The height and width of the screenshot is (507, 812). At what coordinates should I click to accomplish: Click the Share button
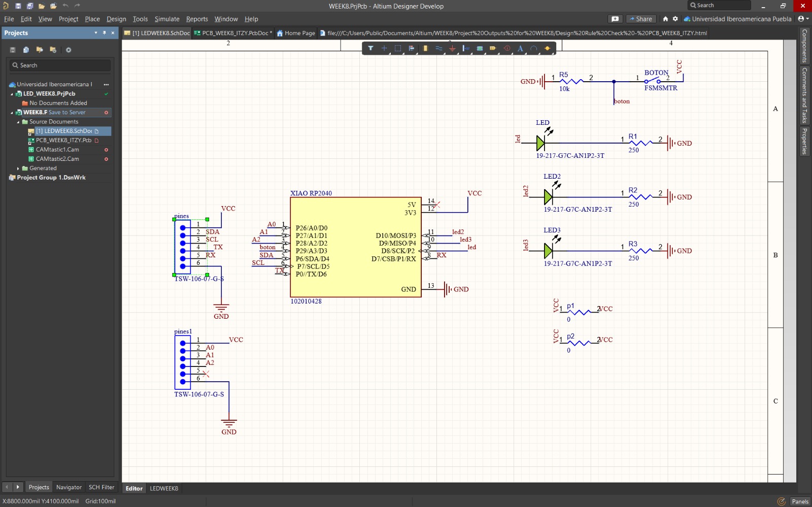coord(641,19)
